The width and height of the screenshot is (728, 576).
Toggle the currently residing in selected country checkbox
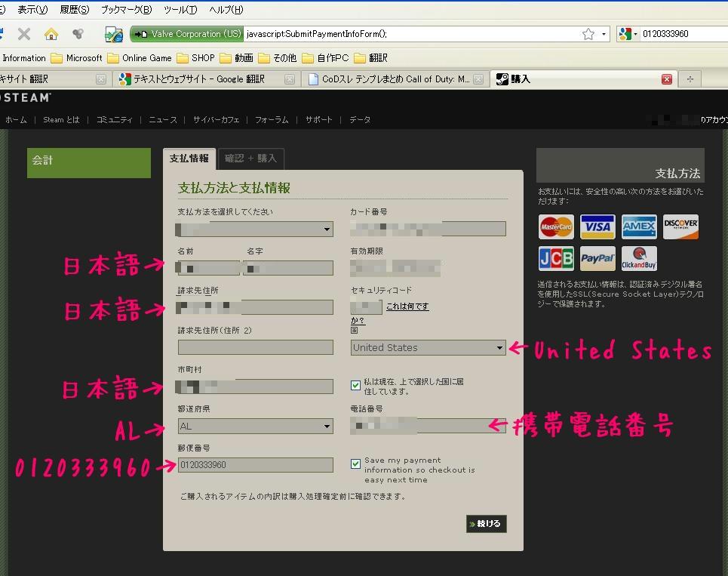tap(355, 385)
